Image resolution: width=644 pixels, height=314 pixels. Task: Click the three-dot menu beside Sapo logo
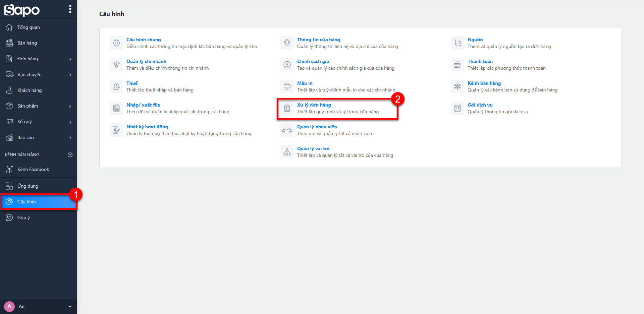click(70, 9)
